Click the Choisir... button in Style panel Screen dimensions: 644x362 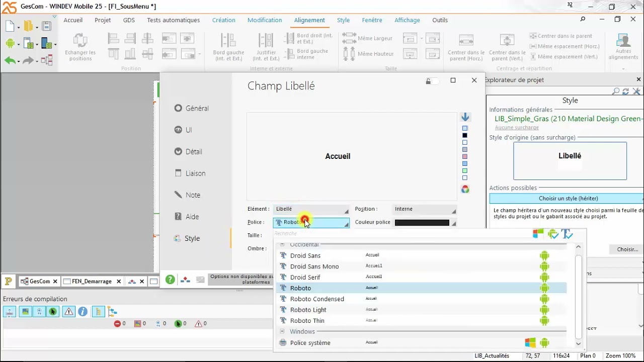pos(627,249)
